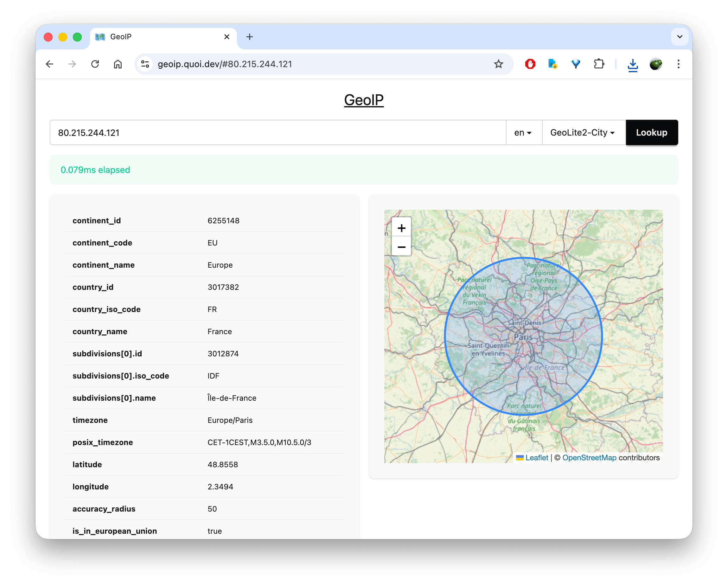Click the document download extension icon
This screenshot has width=728, height=586.
pos(553,64)
